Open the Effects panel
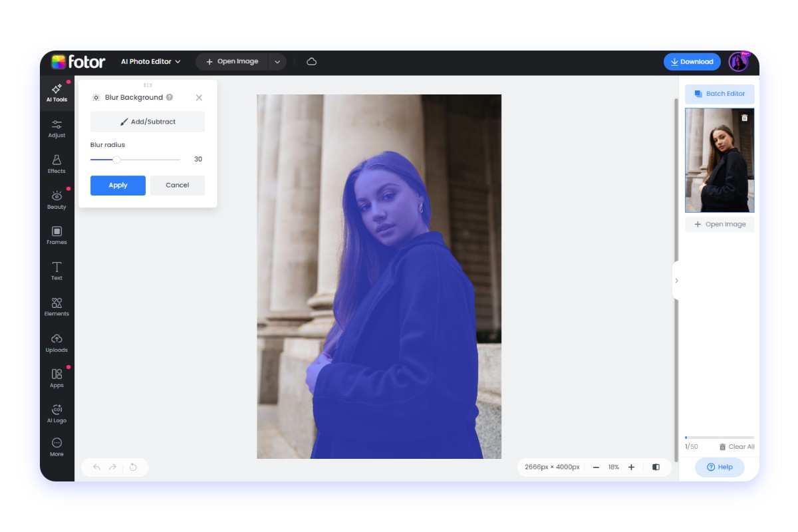This screenshot has width=798, height=532. pos(57,164)
